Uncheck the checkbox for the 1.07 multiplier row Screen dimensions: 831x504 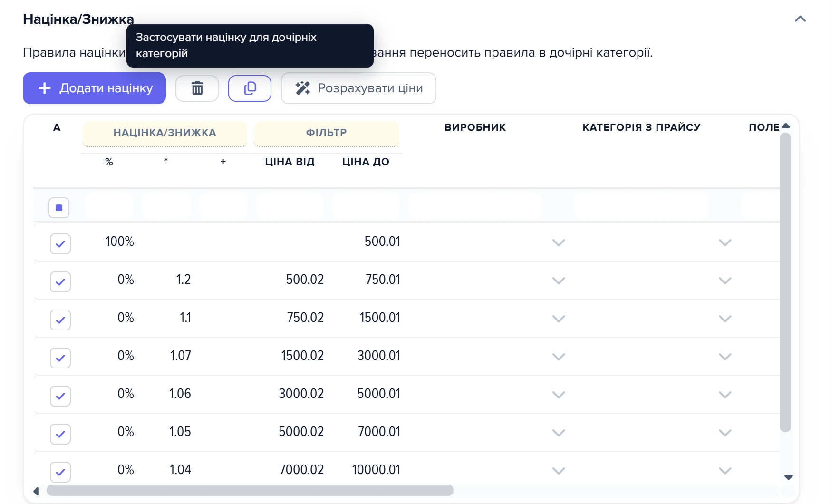tap(60, 358)
